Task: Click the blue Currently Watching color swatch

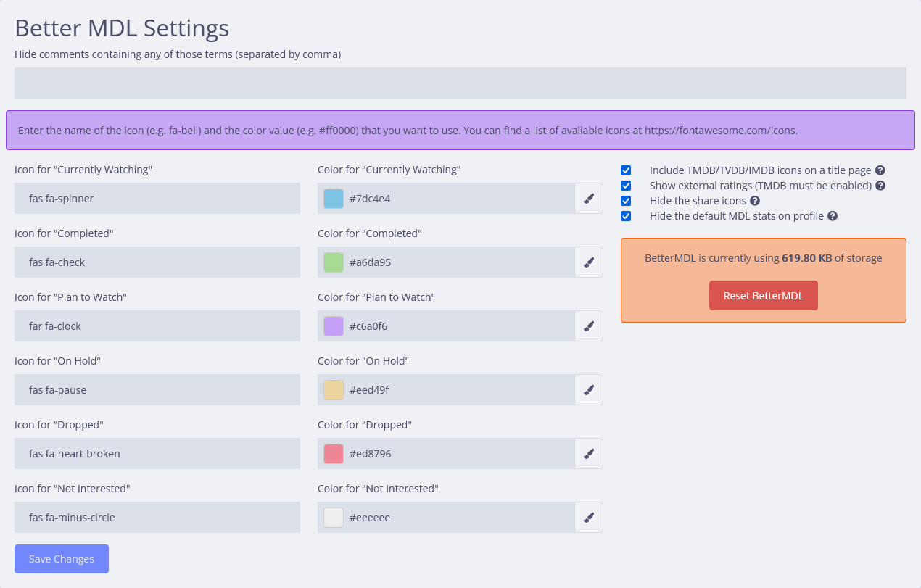Action: click(x=334, y=199)
